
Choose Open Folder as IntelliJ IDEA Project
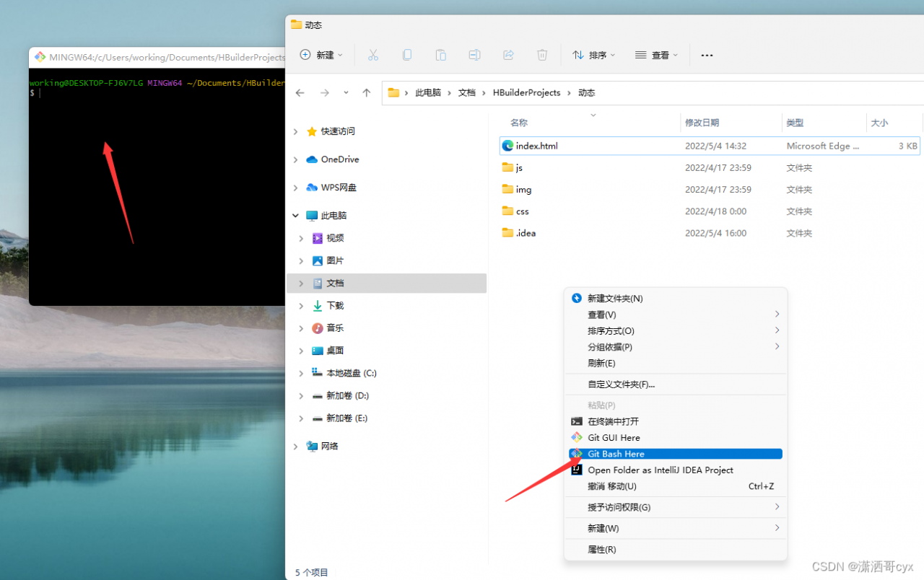[676, 470]
